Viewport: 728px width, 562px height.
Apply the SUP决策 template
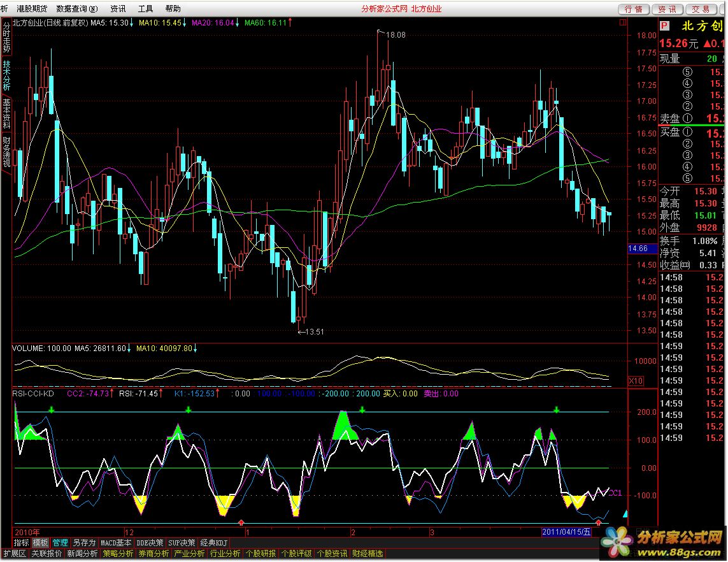coord(182,542)
